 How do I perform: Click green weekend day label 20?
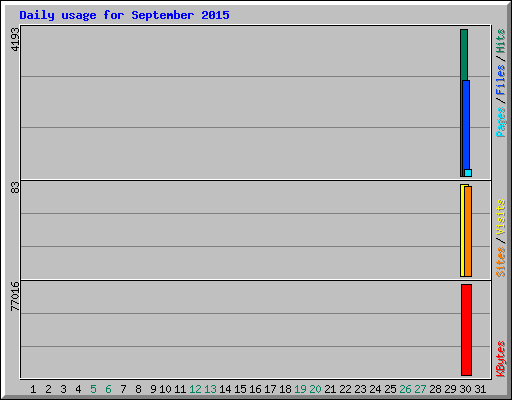tap(315, 389)
